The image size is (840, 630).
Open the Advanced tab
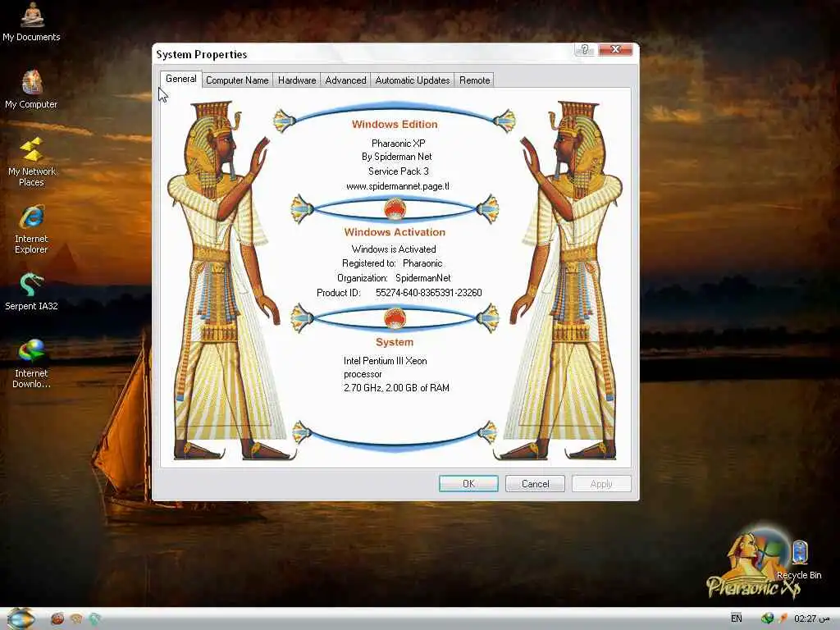[x=345, y=80]
